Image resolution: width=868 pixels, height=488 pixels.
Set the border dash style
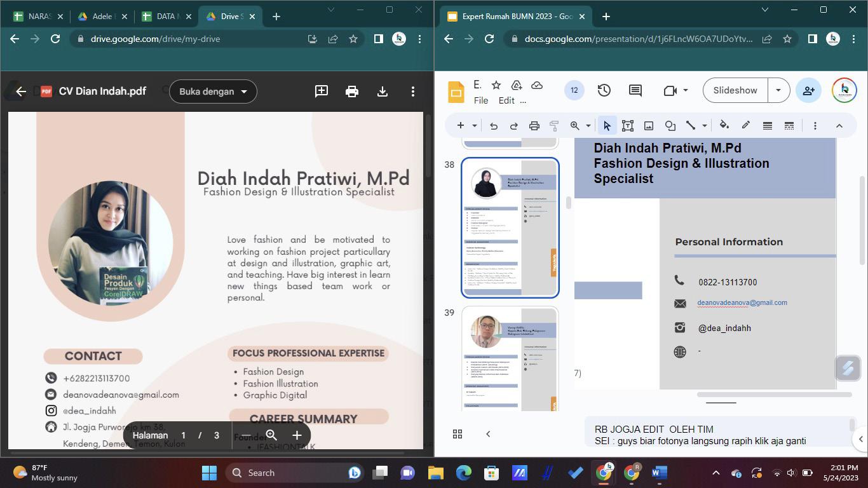click(789, 126)
